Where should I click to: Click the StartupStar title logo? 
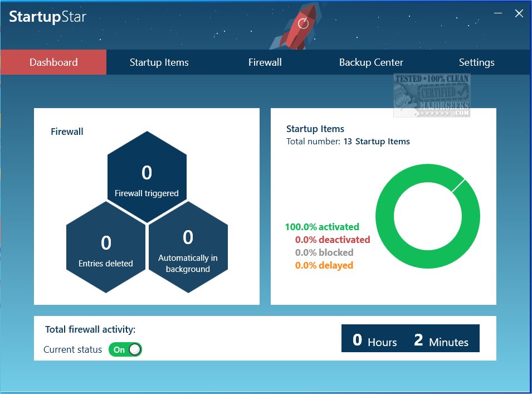(47, 17)
